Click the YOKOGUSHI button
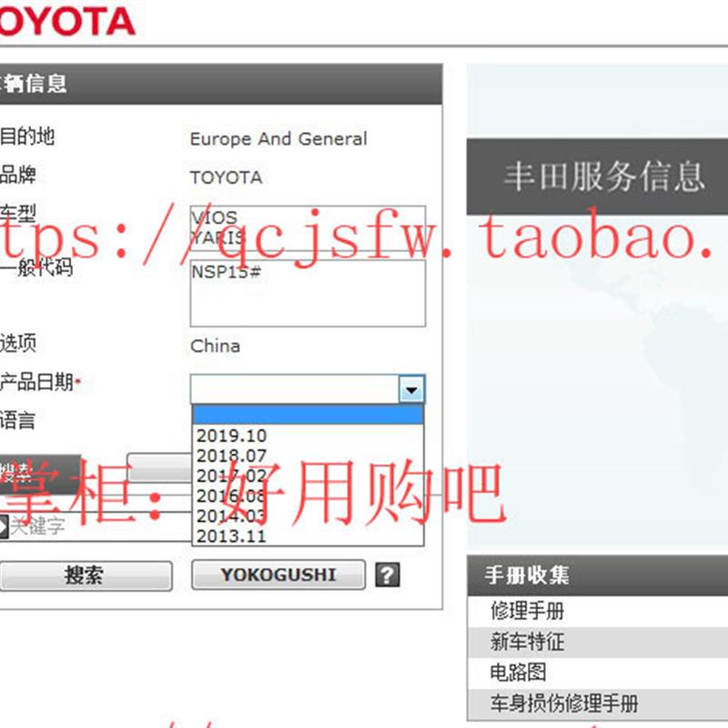Image resolution: width=728 pixels, height=728 pixels. click(x=278, y=575)
